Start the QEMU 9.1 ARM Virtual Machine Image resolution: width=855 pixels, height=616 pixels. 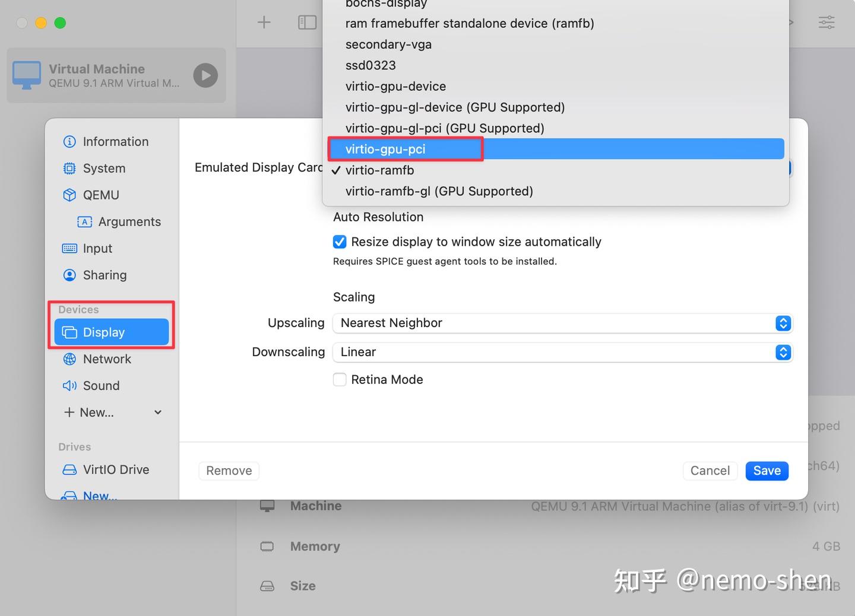coord(205,75)
